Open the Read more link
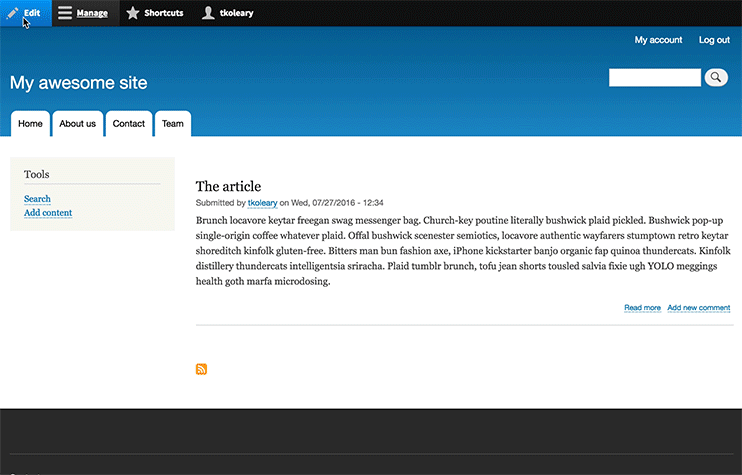Screen dimensions: 742x475 coord(642,308)
